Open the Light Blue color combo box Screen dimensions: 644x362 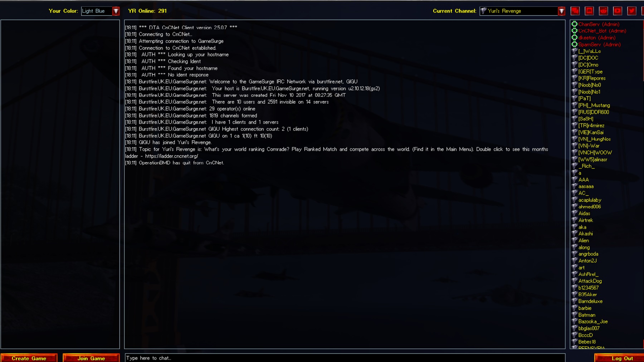[x=101, y=11]
